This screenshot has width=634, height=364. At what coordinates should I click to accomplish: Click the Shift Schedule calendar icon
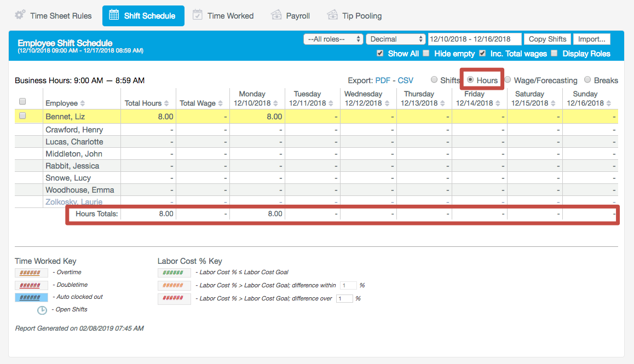point(114,15)
